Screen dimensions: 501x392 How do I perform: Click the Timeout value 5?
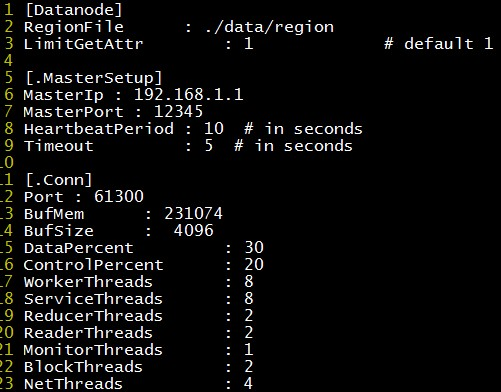209,146
